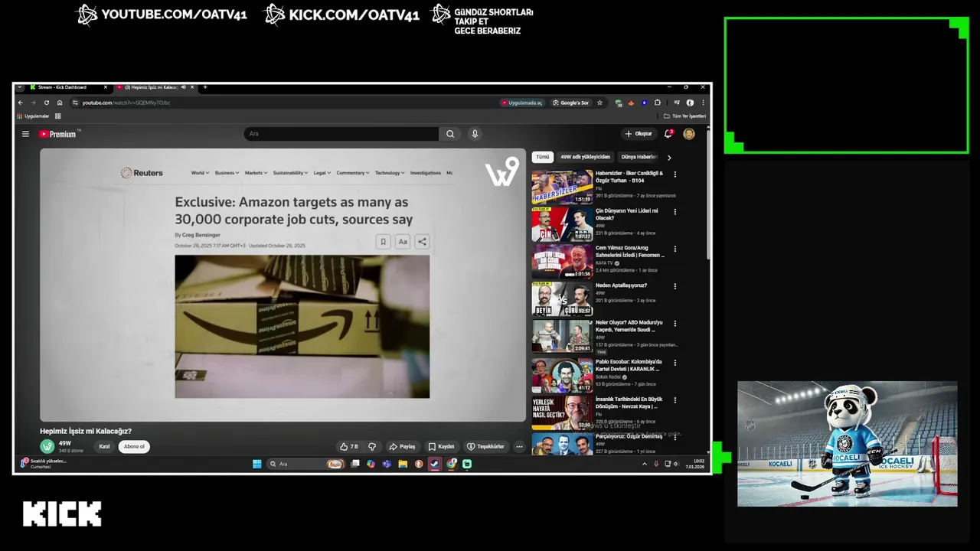Expand the Reuters Legal menu

[322, 173]
